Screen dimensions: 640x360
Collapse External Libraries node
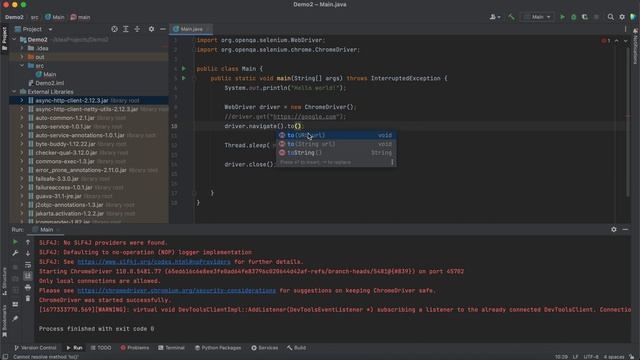point(14,92)
